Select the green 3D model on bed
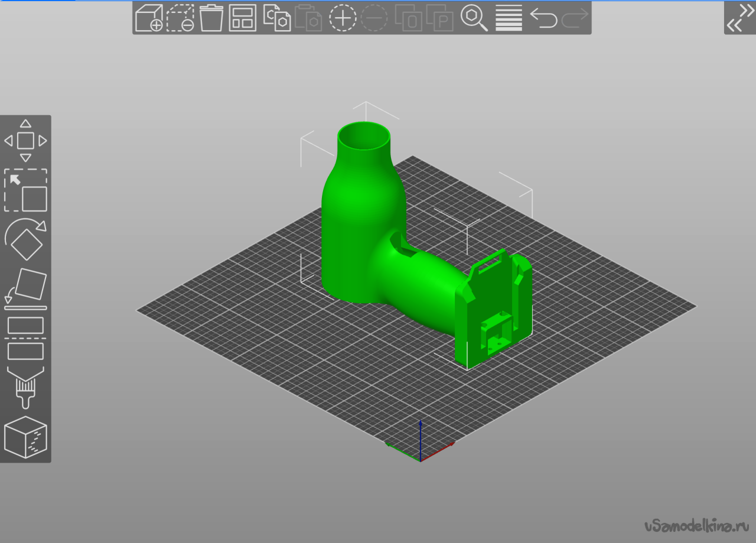Screen dimensions: 756x543 coord(360,236)
